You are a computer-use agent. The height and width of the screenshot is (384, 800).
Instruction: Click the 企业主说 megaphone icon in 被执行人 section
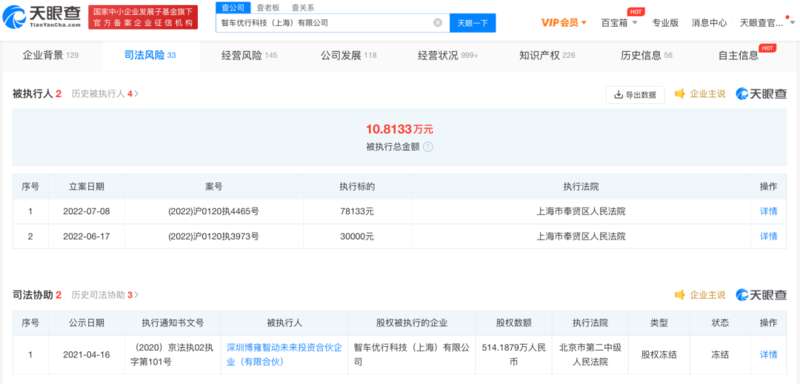(680, 94)
